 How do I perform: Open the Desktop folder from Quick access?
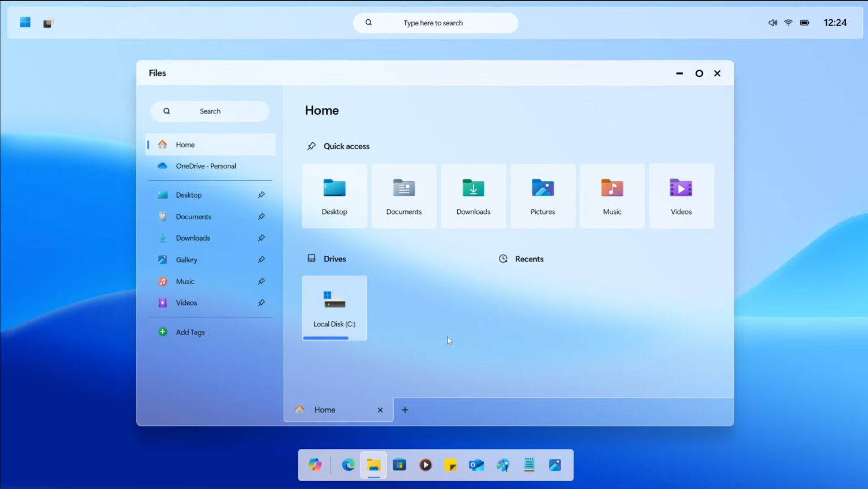pos(335,195)
